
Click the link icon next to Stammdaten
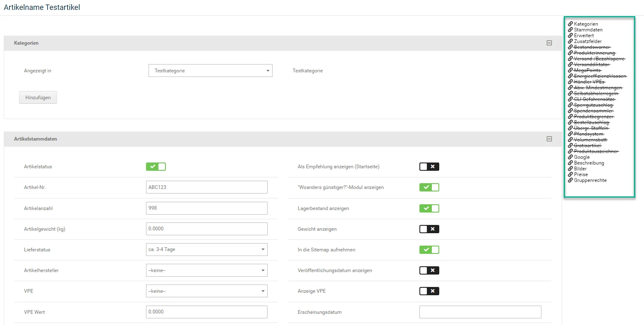[570, 30]
